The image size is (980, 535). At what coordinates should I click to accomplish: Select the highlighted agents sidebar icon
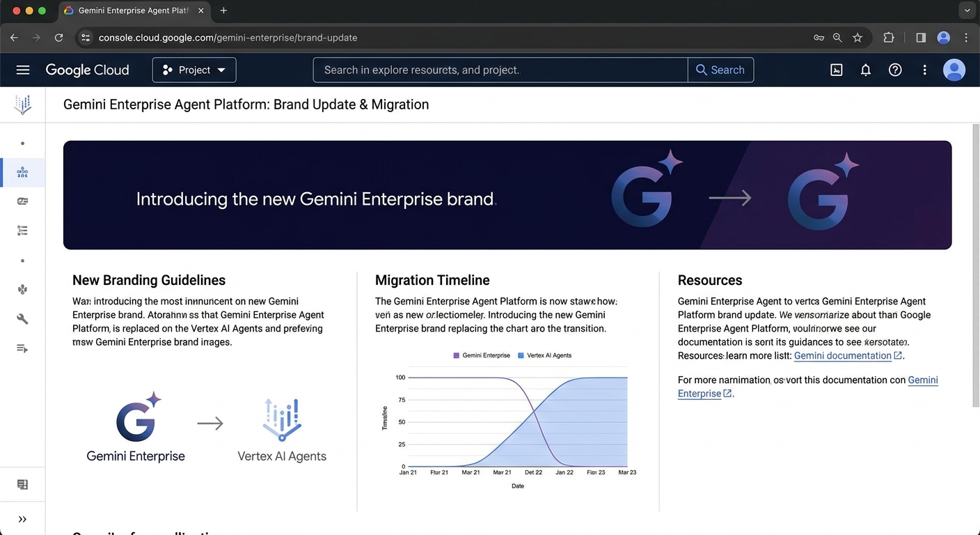(x=22, y=172)
